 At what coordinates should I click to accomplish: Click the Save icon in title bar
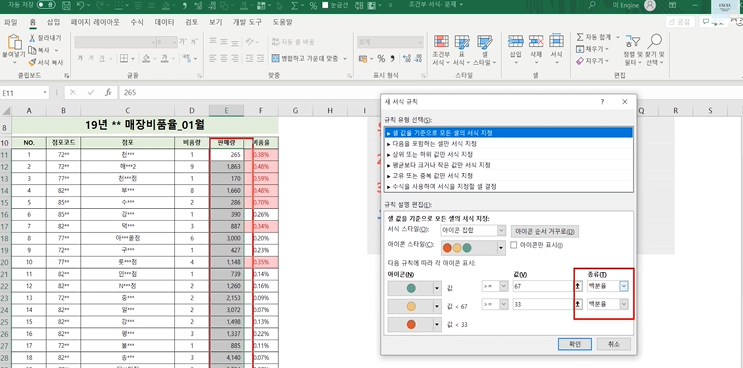click(x=67, y=6)
